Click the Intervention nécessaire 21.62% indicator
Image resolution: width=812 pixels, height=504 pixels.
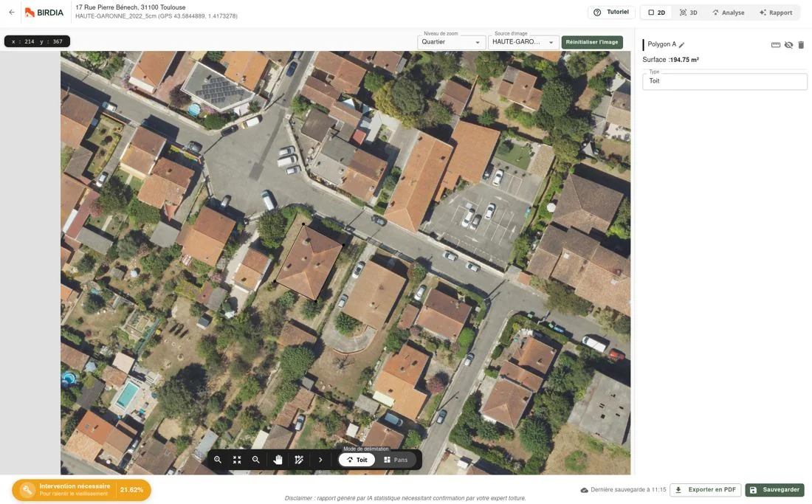(x=81, y=490)
